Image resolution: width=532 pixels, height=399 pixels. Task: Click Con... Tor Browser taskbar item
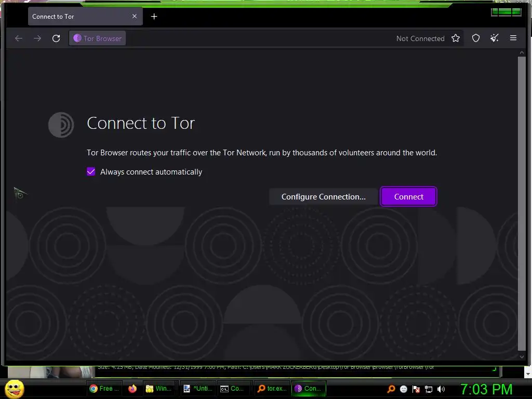coord(309,389)
